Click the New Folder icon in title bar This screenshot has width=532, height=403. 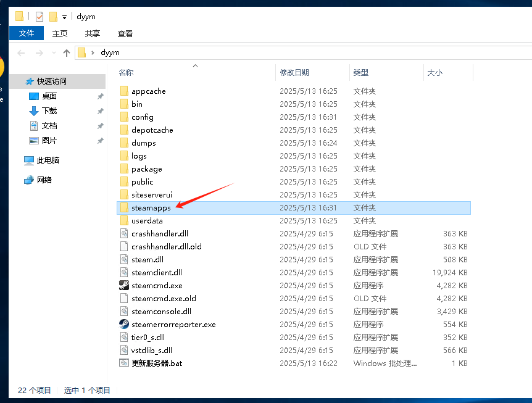pyautogui.click(x=53, y=17)
